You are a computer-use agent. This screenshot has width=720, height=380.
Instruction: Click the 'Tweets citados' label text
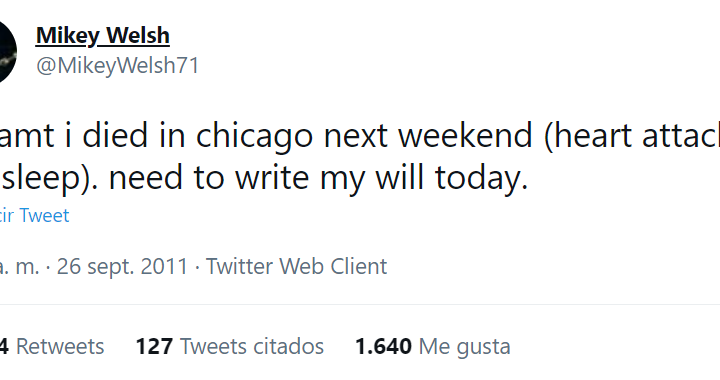252,346
